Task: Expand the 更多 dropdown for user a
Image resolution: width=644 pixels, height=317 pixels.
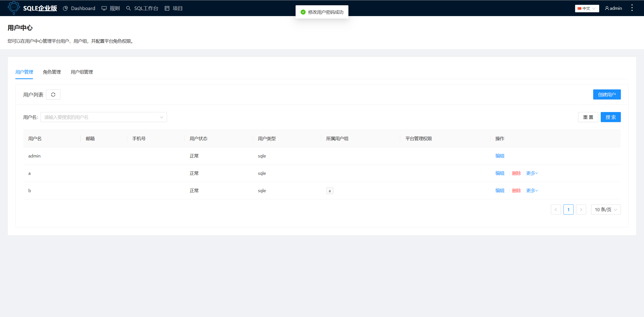Action: tap(532, 173)
